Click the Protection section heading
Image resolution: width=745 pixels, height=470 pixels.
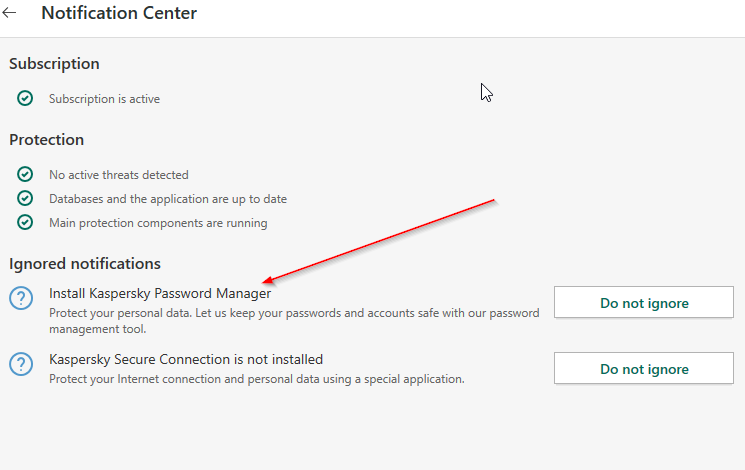[x=46, y=140]
